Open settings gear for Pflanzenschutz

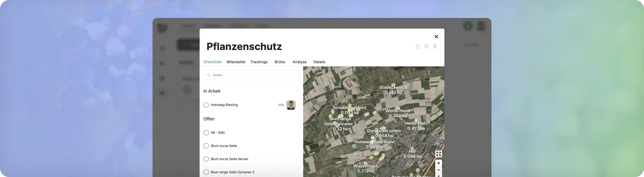point(426,47)
